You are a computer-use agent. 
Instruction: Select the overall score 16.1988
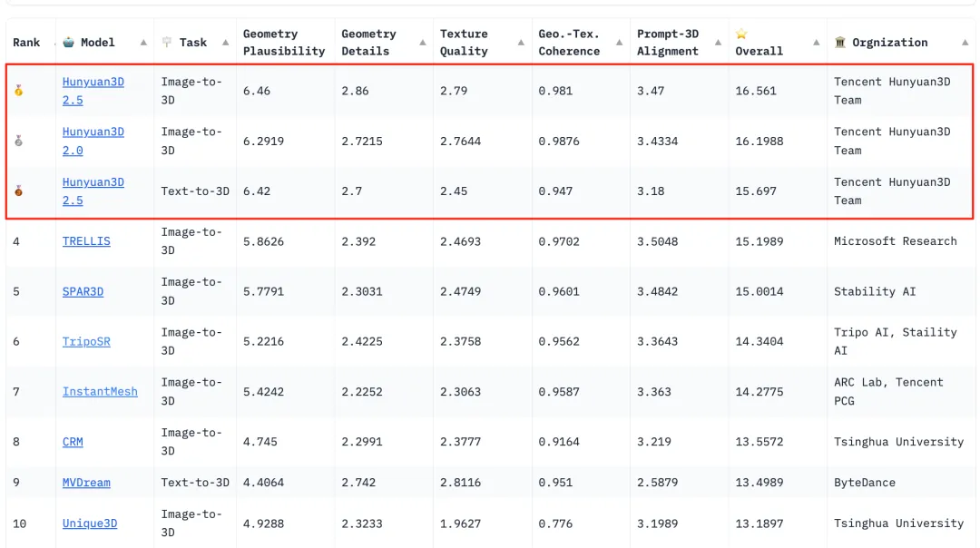[759, 142]
